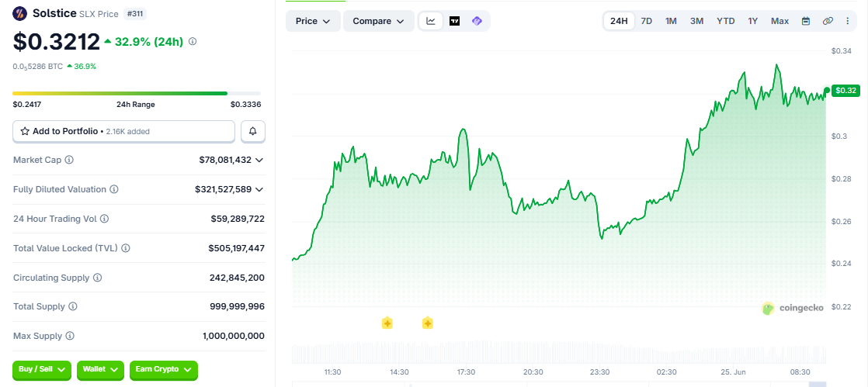Viewport: 868px width, 387px height.
Task: Click Add to Portfolio button
Action: tap(124, 132)
